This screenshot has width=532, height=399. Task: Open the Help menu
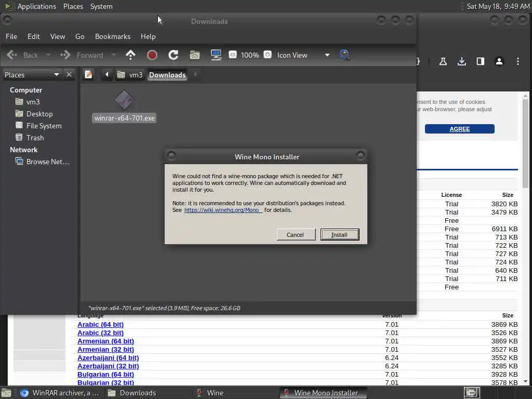[148, 36]
